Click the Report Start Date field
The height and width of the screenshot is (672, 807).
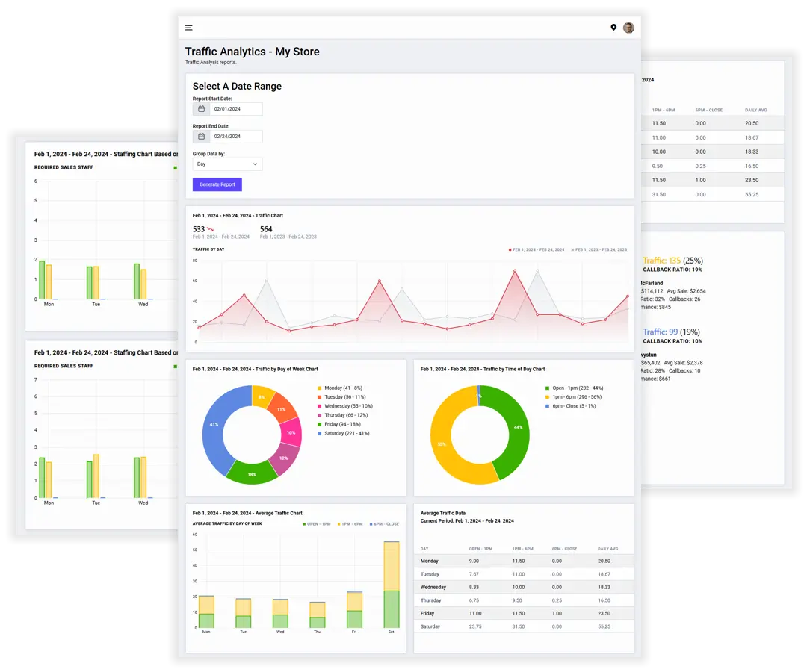[x=235, y=109]
